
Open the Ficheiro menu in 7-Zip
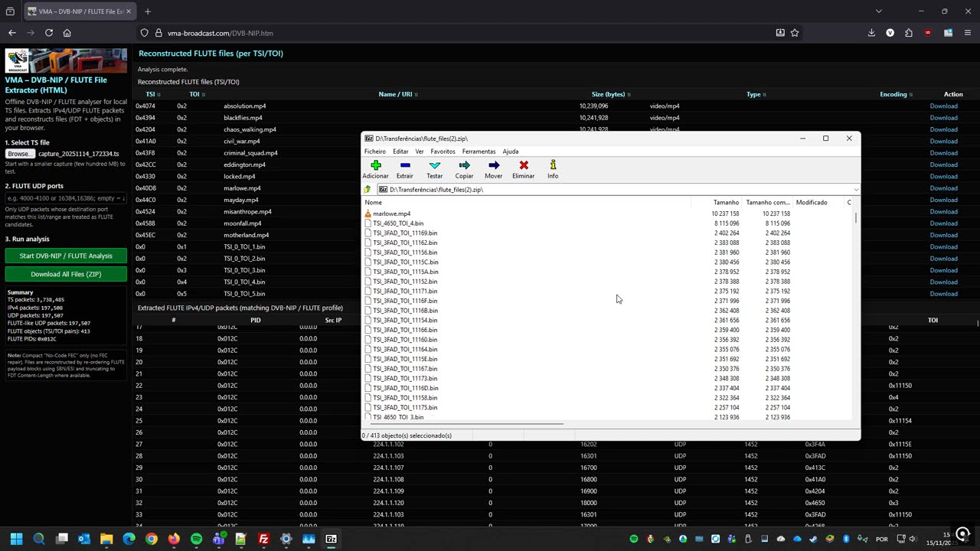(x=375, y=152)
